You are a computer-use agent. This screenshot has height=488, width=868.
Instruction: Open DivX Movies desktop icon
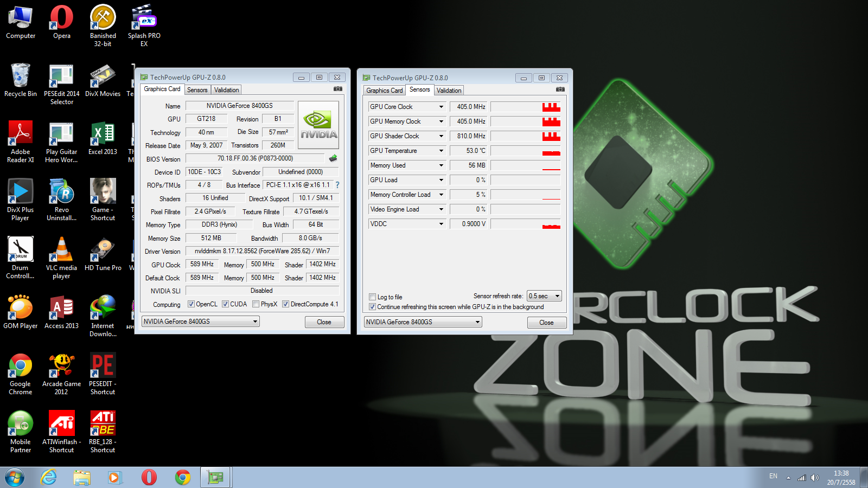pyautogui.click(x=103, y=80)
